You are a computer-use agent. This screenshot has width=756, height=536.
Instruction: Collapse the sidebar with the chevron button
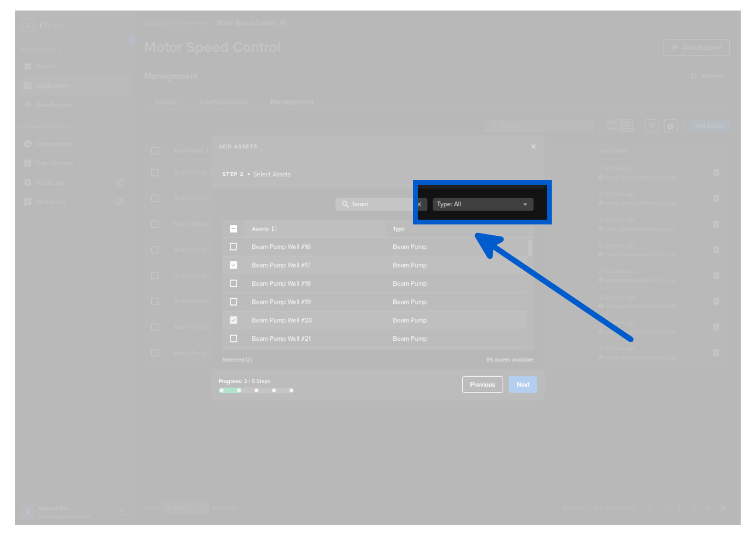tap(133, 40)
